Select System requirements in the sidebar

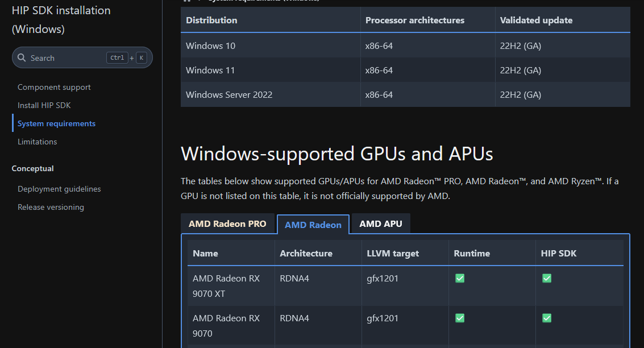point(56,123)
